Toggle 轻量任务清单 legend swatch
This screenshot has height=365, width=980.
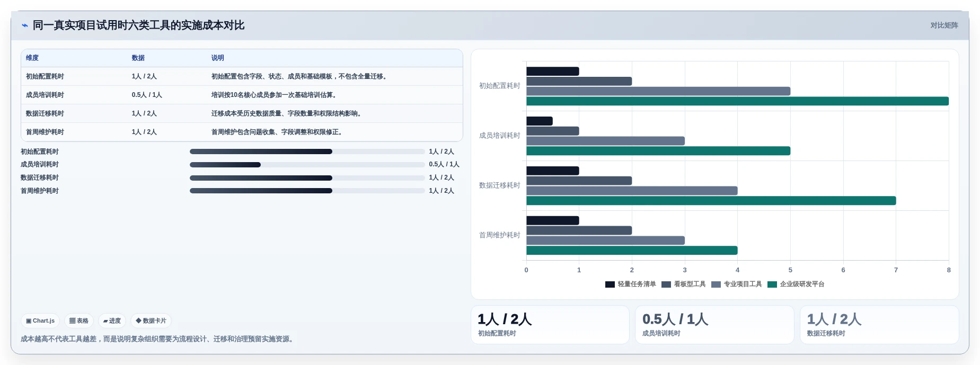pyautogui.click(x=610, y=284)
